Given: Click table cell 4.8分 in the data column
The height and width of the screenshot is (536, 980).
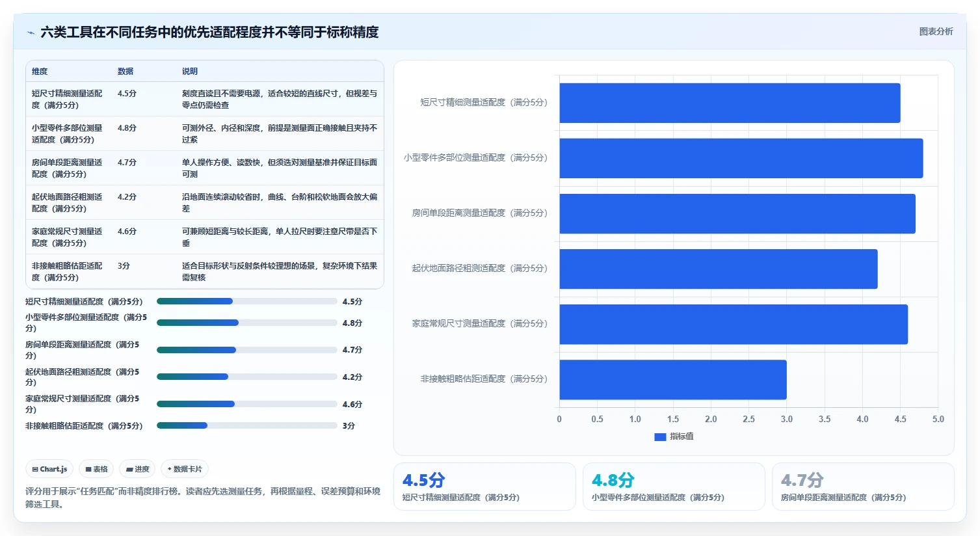Looking at the screenshot, I should point(127,128).
